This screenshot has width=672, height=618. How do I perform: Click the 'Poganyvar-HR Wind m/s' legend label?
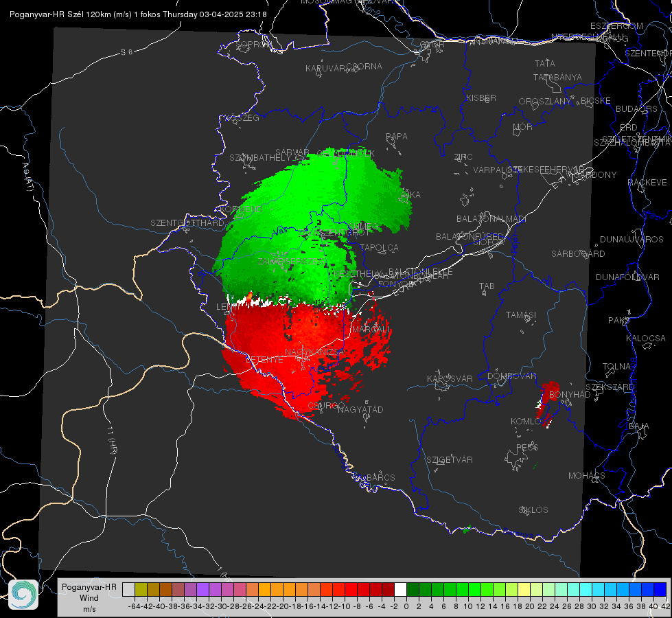[x=89, y=598]
